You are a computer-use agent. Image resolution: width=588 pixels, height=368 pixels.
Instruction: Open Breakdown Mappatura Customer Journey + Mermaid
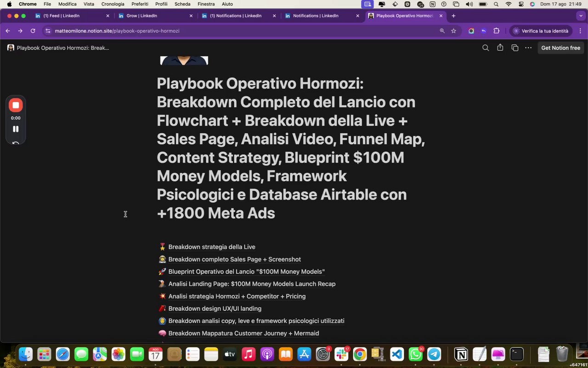click(x=243, y=333)
